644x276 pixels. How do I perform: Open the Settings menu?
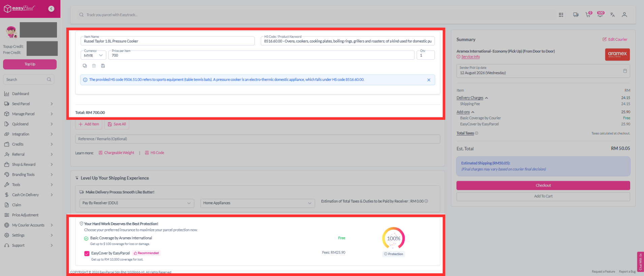(29, 235)
